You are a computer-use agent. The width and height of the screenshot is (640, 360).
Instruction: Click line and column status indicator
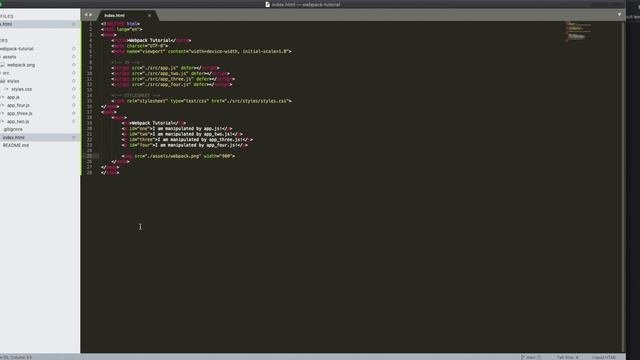[16, 357]
